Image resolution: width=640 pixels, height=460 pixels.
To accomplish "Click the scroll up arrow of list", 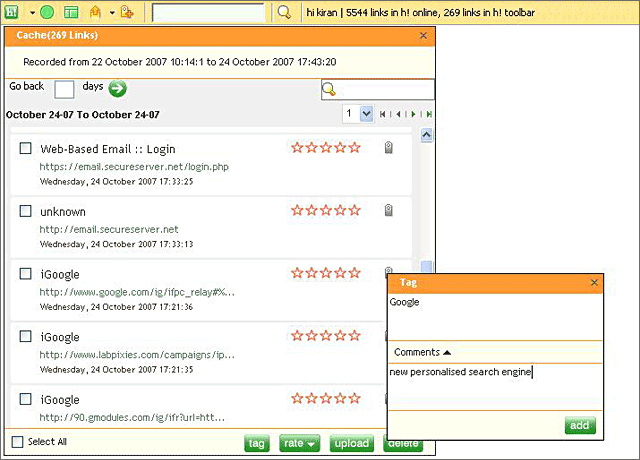I will tap(427, 135).
